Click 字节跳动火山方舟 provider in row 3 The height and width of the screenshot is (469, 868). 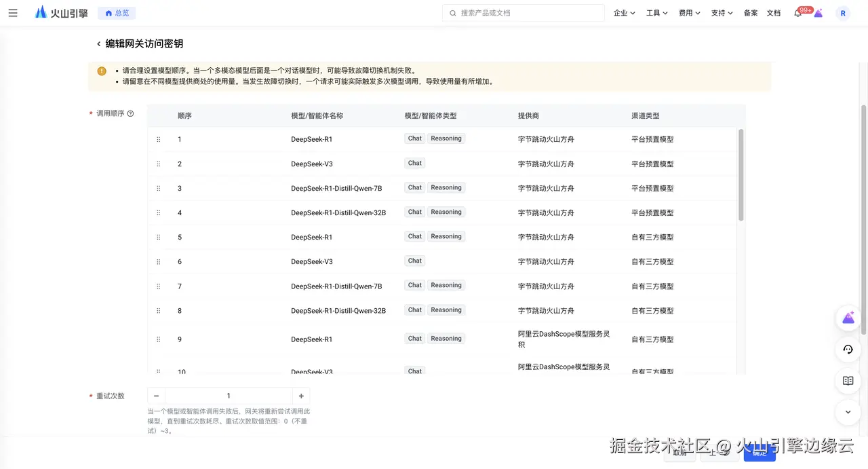pyautogui.click(x=546, y=188)
